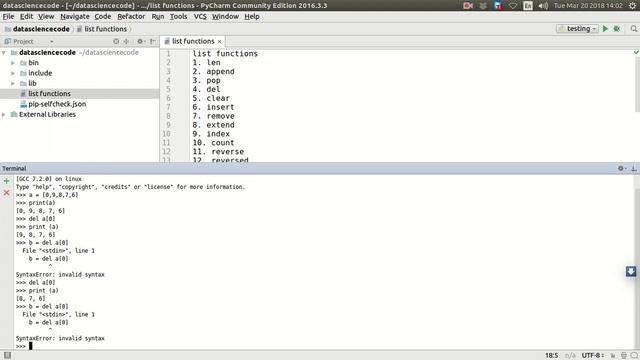Click the inspector hector icon in status bar
Viewport: 640px width, 360px height.
pos(624,356)
